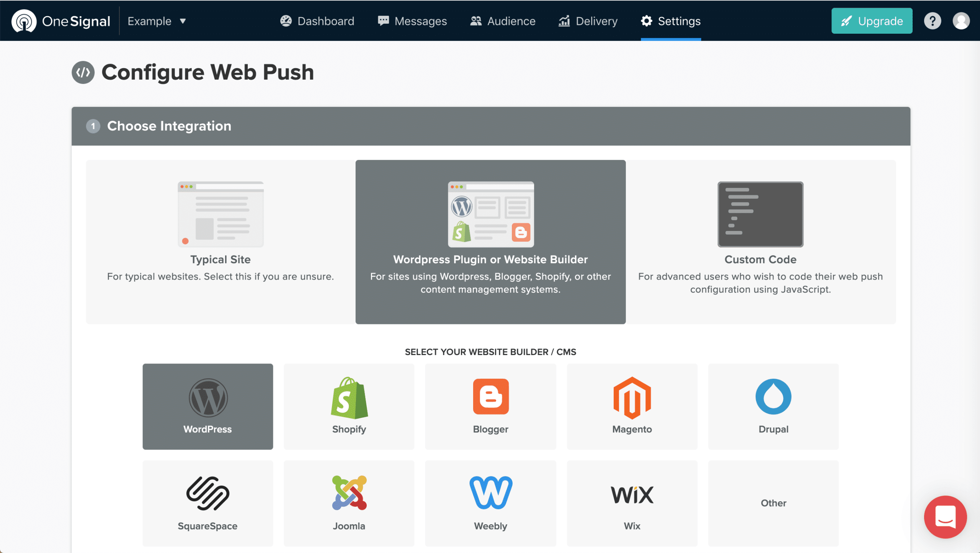Viewport: 980px width, 553px height.
Task: Click the Settings tab
Action: (671, 20)
